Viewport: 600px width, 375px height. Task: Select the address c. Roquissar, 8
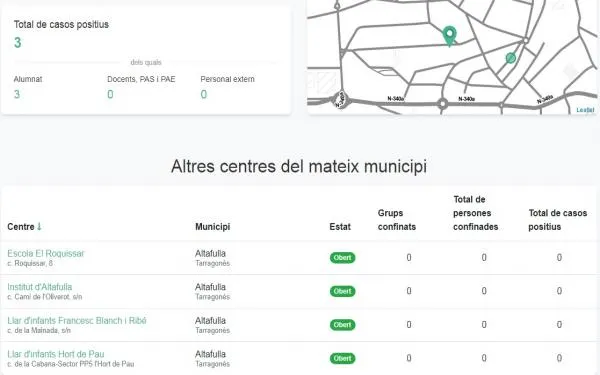click(30, 263)
